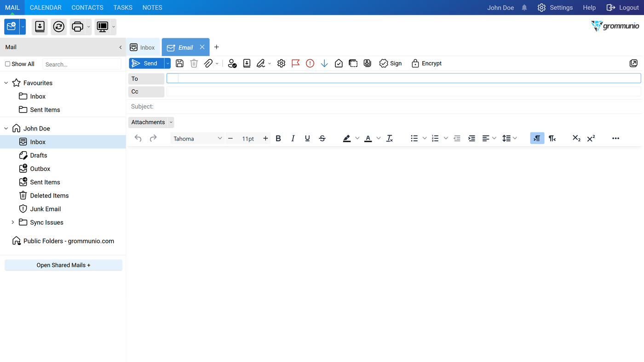Click the envelope-with-checkmark read receipt icon
This screenshot has height=362, width=644.
(x=339, y=63)
